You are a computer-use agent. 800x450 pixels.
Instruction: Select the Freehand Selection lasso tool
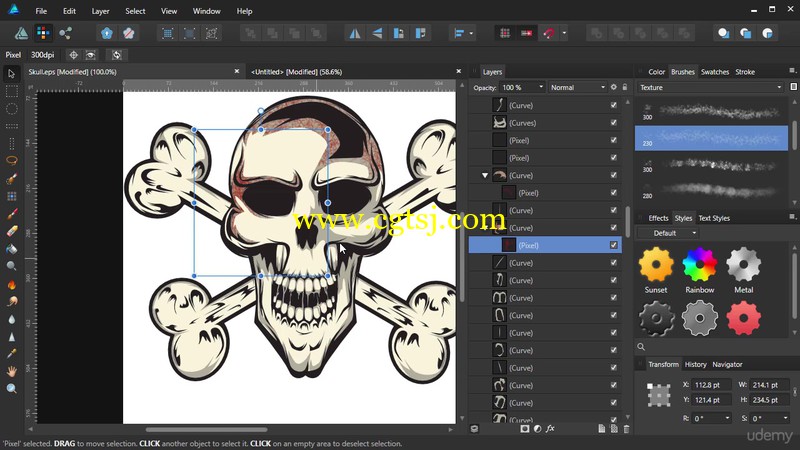11,160
